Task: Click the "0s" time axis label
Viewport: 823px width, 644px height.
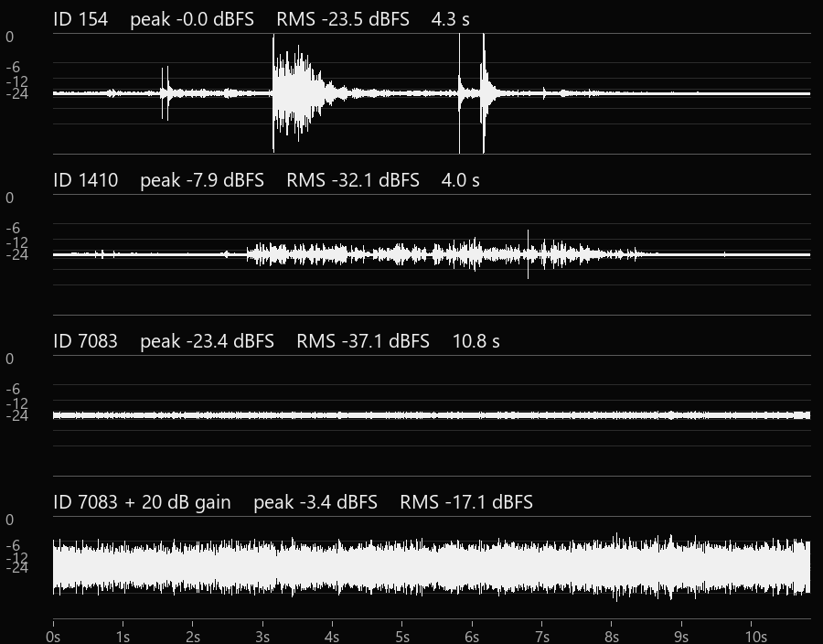Action: click(x=53, y=637)
